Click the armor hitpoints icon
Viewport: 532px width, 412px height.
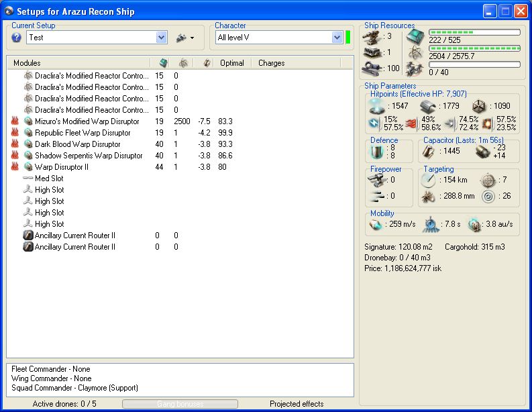point(427,106)
